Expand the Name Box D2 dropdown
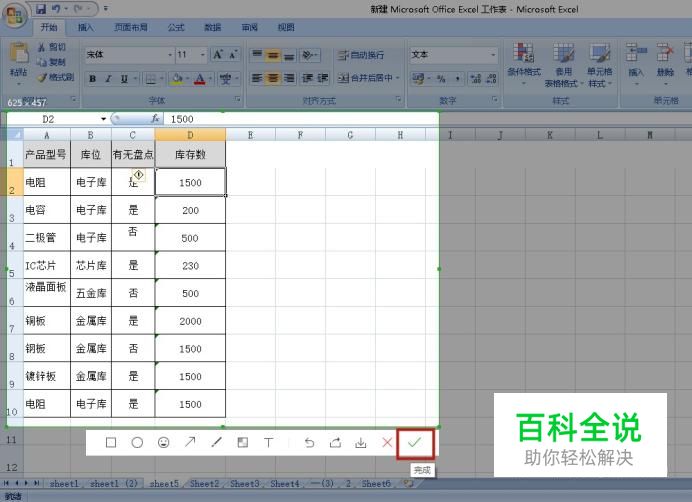The height and width of the screenshot is (502, 692). coord(103,119)
